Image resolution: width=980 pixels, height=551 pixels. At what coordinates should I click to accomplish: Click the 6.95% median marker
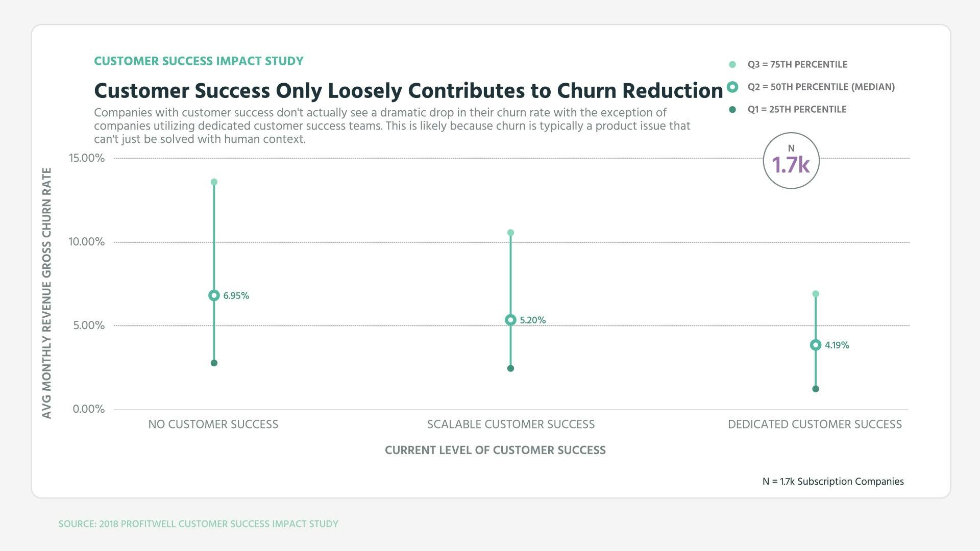[x=213, y=295]
